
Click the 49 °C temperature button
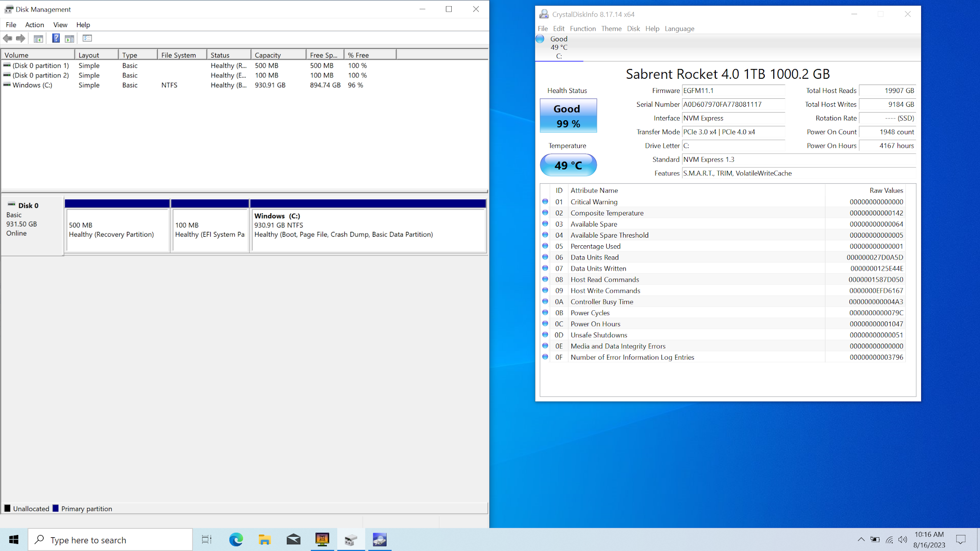568,165
